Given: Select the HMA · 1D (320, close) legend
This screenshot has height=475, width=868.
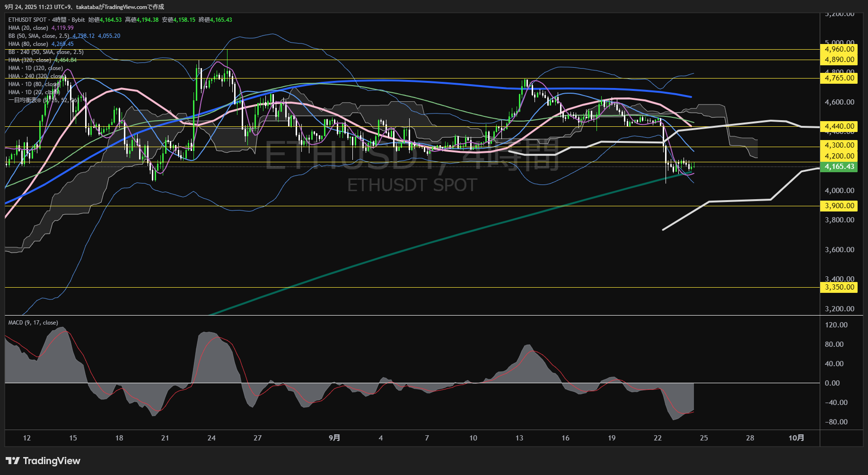Looking at the screenshot, I should point(35,68).
